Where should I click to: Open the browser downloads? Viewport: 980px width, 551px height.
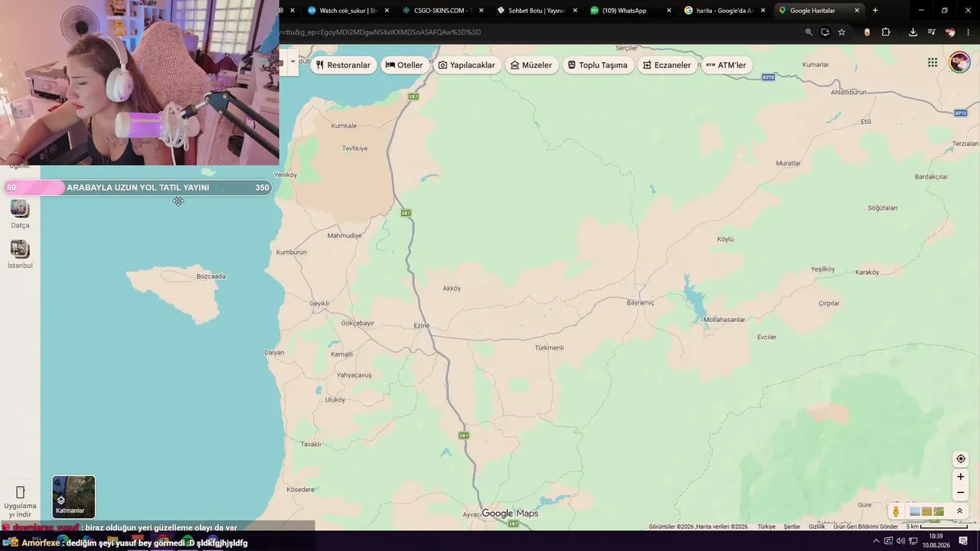[913, 32]
